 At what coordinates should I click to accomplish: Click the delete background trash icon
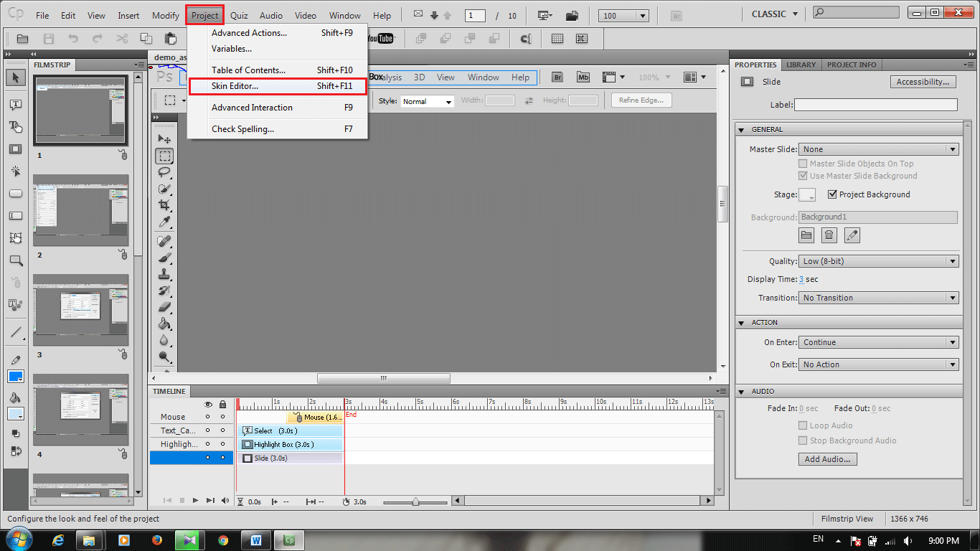tap(829, 235)
